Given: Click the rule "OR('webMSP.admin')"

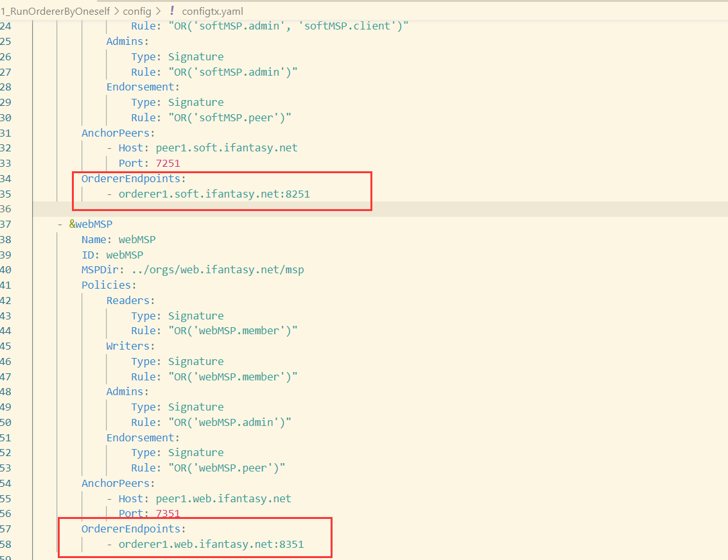Looking at the screenshot, I should [x=230, y=422].
